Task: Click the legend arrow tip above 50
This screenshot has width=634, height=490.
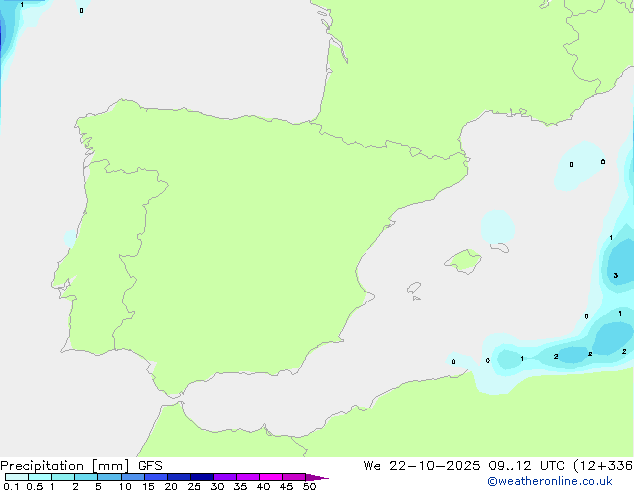Action: [x=317, y=477]
